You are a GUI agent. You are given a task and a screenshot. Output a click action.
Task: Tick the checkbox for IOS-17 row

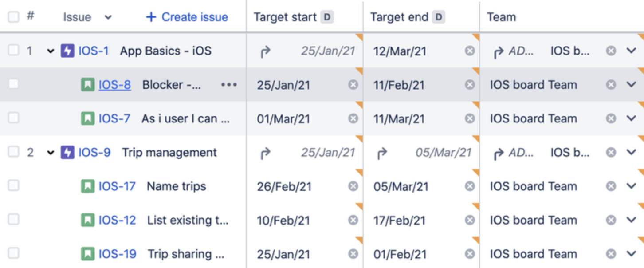14,186
